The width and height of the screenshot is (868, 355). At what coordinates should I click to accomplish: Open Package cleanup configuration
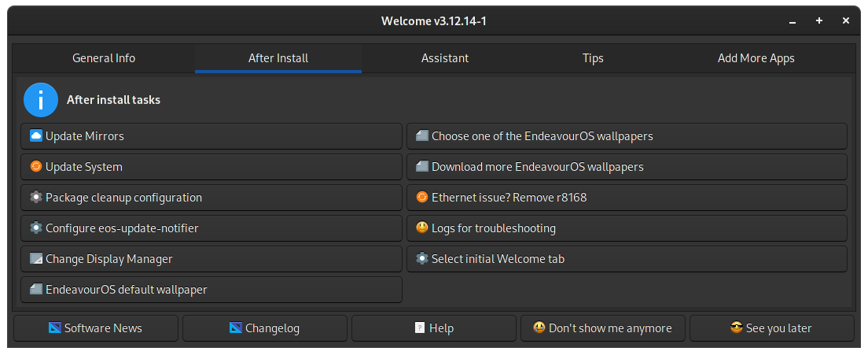(x=211, y=198)
